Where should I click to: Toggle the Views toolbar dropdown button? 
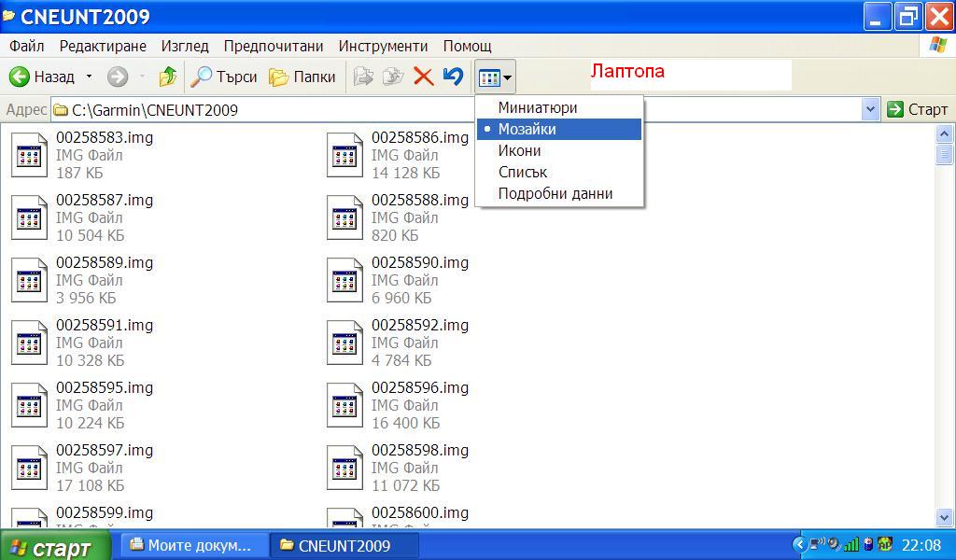pyautogui.click(x=495, y=77)
